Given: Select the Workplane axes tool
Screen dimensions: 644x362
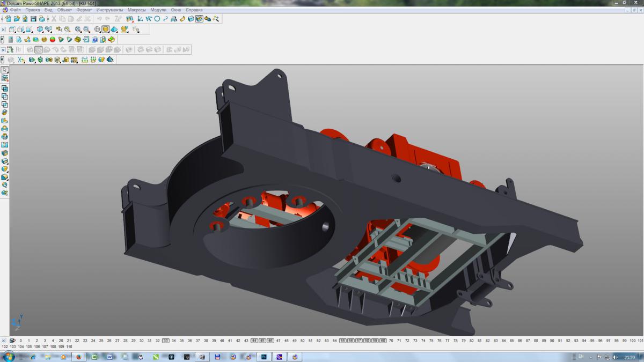Looking at the screenshot, I should pyautogui.click(x=140, y=19).
